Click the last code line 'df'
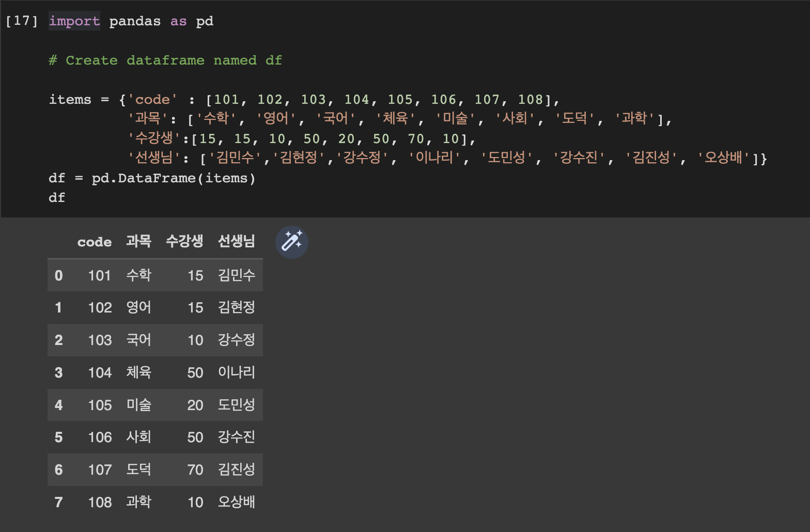 click(x=57, y=198)
